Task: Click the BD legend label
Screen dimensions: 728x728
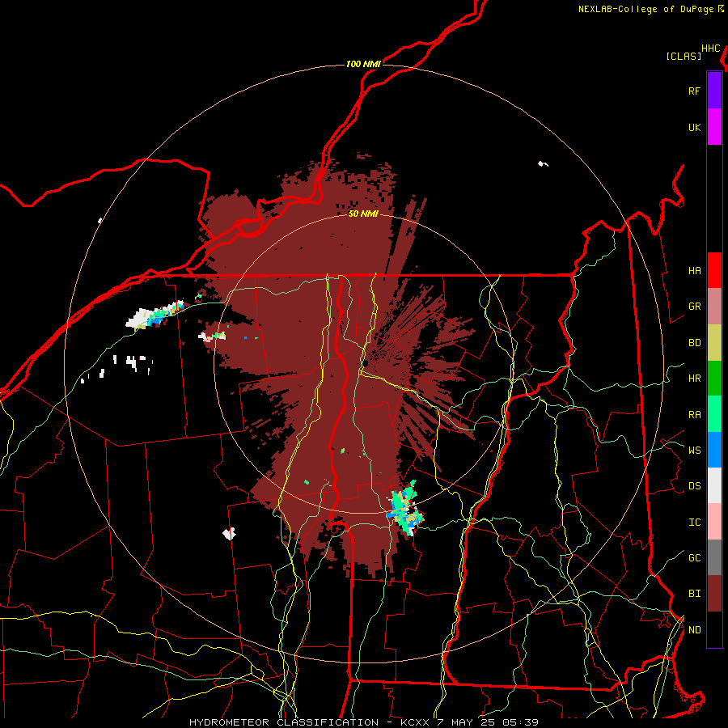Action: click(x=694, y=343)
